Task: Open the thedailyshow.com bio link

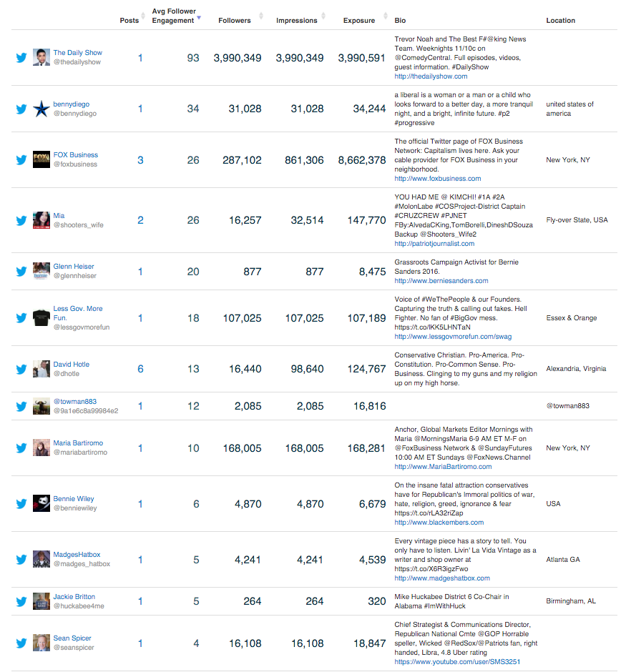Action: coord(431,76)
